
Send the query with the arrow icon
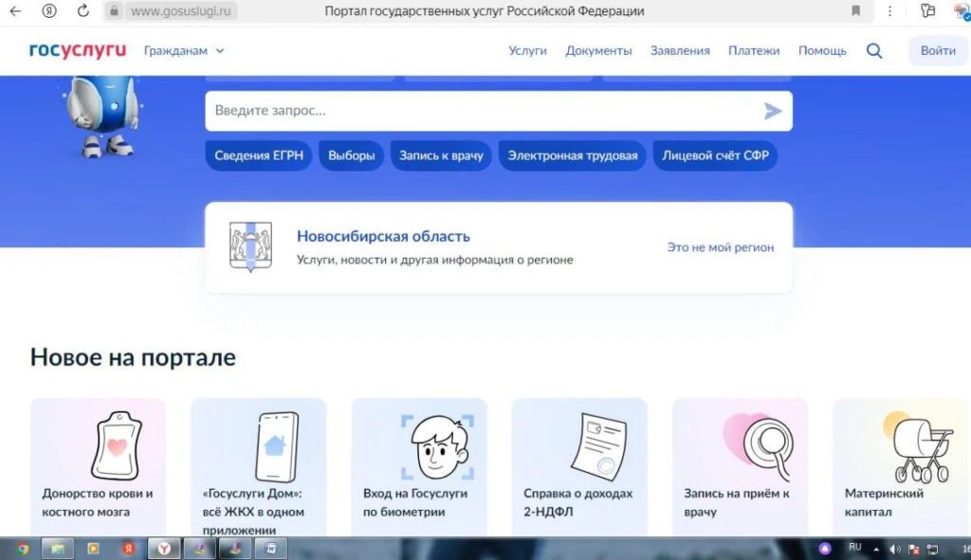click(x=772, y=111)
